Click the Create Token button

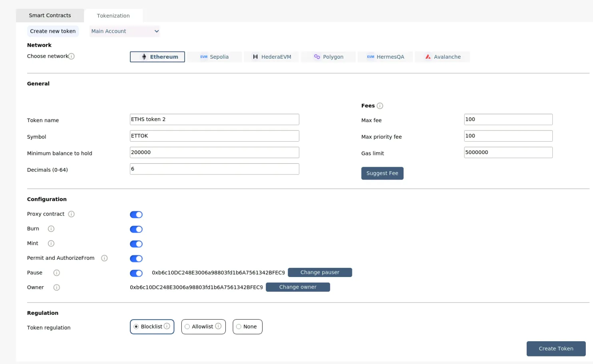pos(556,348)
